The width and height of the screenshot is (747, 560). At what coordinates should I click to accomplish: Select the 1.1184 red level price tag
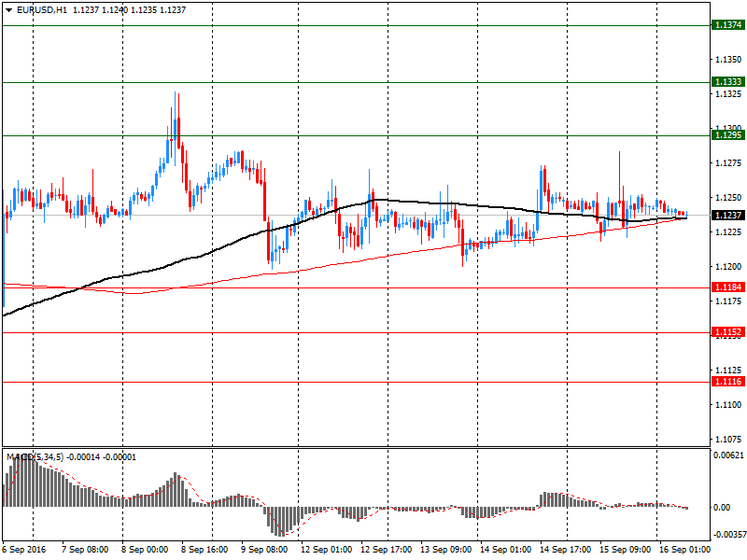(x=728, y=287)
